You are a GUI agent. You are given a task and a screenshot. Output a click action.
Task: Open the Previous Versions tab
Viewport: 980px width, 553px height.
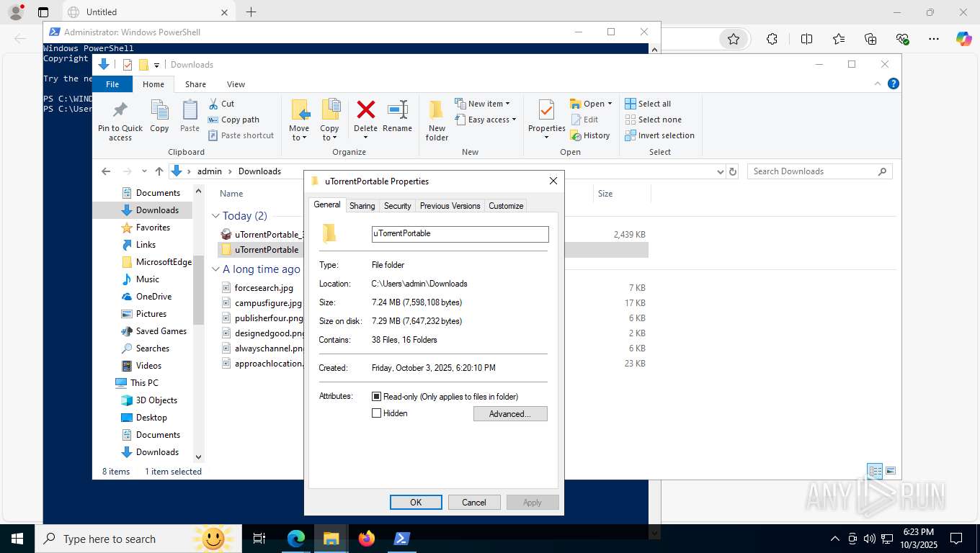pyautogui.click(x=450, y=206)
